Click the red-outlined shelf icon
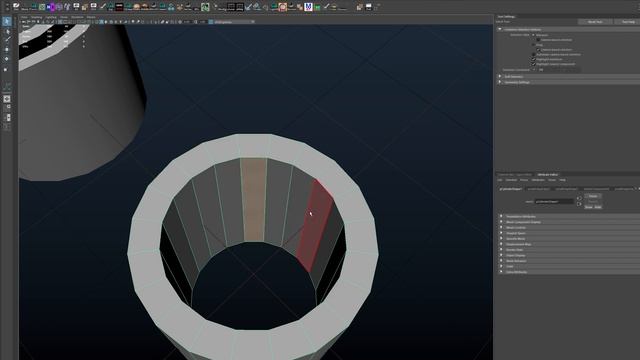 point(282,7)
